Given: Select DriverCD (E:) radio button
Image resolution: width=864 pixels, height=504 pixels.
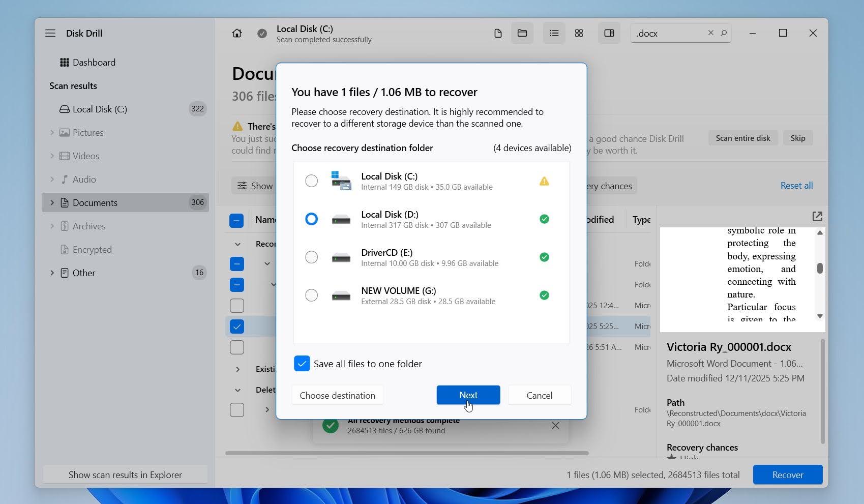Looking at the screenshot, I should (x=311, y=257).
